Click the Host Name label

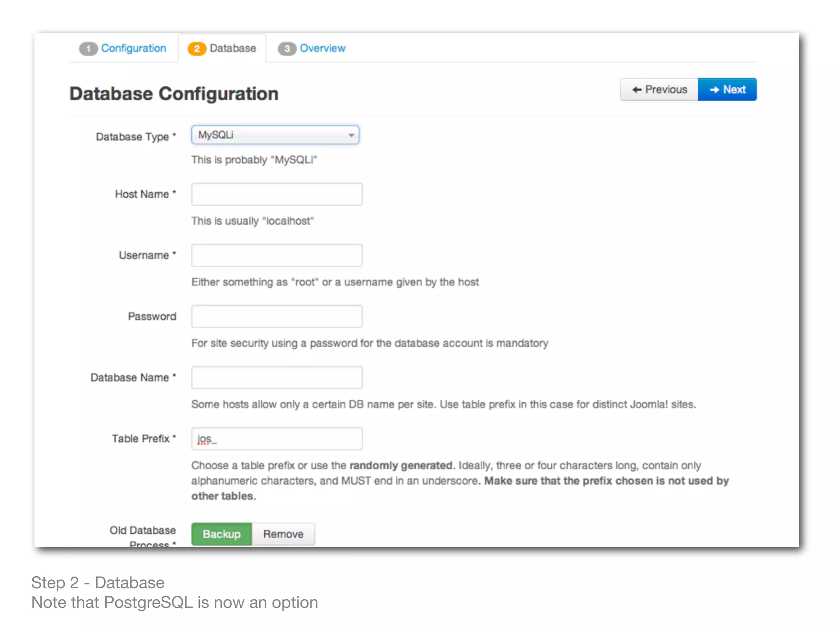145,194
